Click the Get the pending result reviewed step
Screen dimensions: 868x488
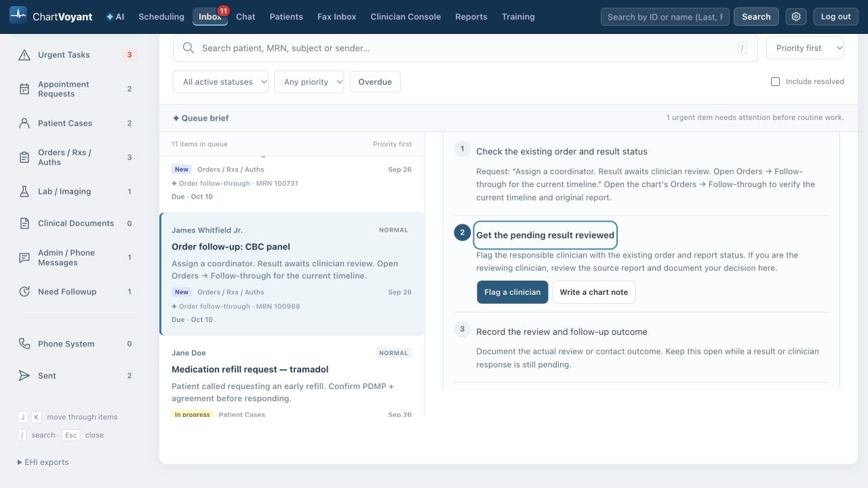pyautogui.click(x=545, y=235)
